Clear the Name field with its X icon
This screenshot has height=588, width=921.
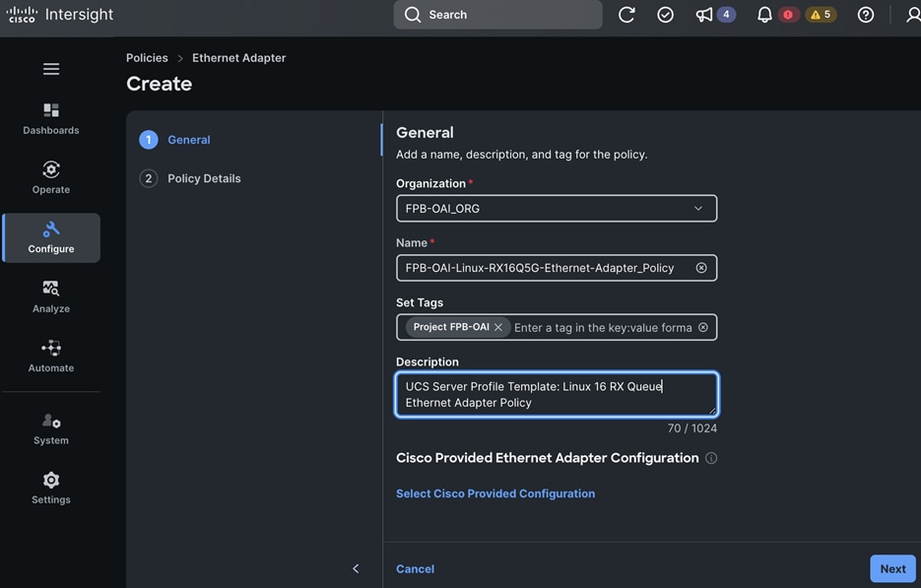pos(701,268)
